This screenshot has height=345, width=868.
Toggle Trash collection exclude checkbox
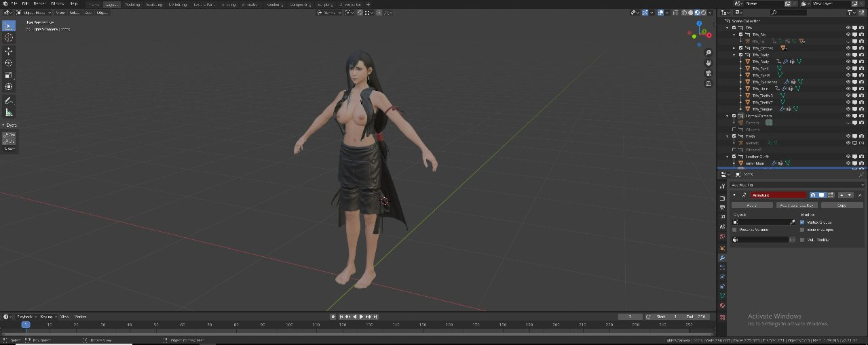[x=734, y=136]
